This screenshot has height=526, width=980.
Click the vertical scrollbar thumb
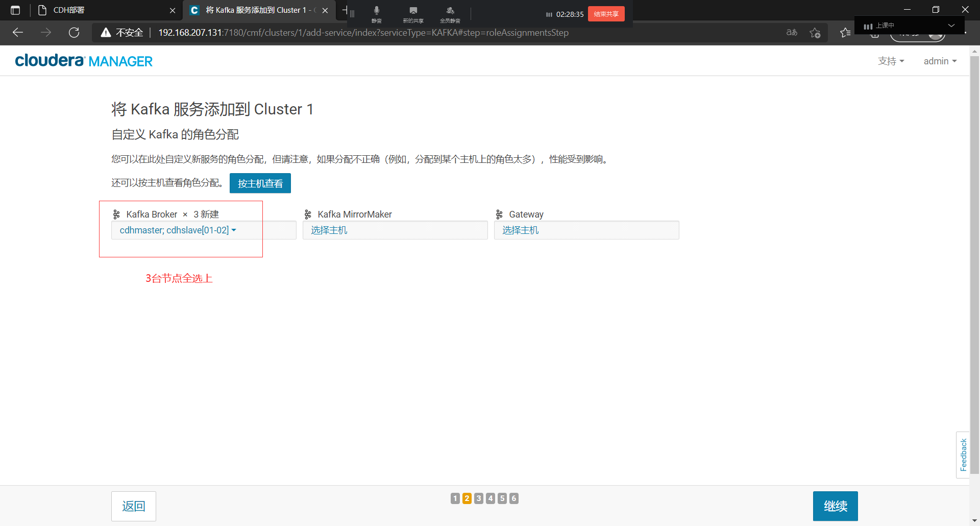tap(974, 266)
